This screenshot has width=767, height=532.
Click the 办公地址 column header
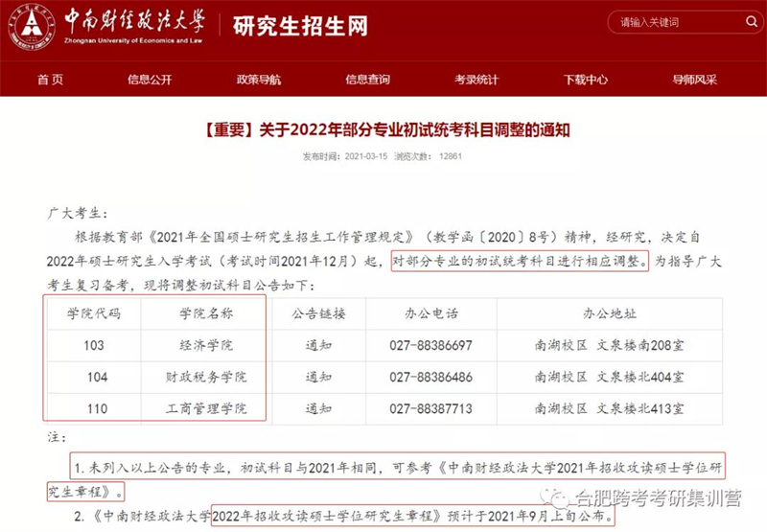pos(610,313)
